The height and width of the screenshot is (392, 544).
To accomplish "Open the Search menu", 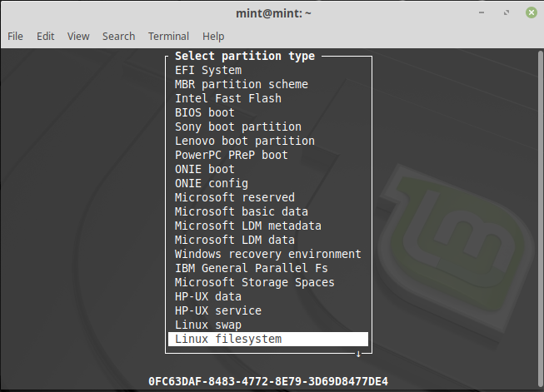I will pyautogui.click(x=118, y=36).
